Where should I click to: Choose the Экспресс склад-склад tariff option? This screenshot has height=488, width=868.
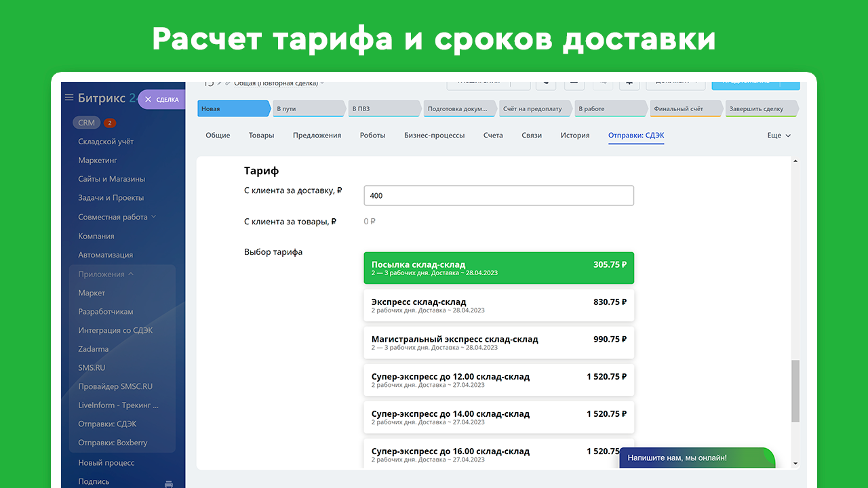(498, 305)
